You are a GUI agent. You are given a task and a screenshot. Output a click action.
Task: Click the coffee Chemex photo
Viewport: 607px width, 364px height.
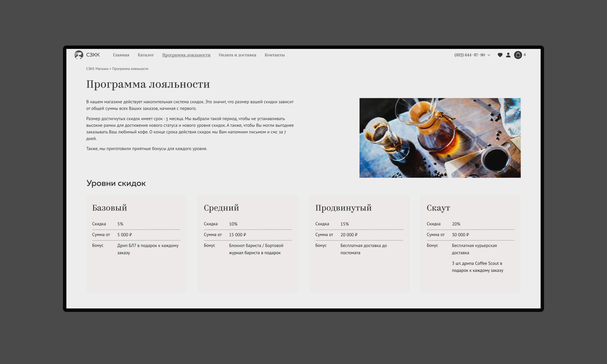coord(440,138)
